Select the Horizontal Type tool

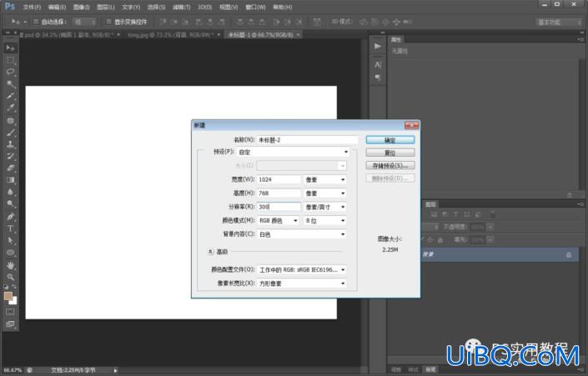pyautogui.click(x=10, y=228)
